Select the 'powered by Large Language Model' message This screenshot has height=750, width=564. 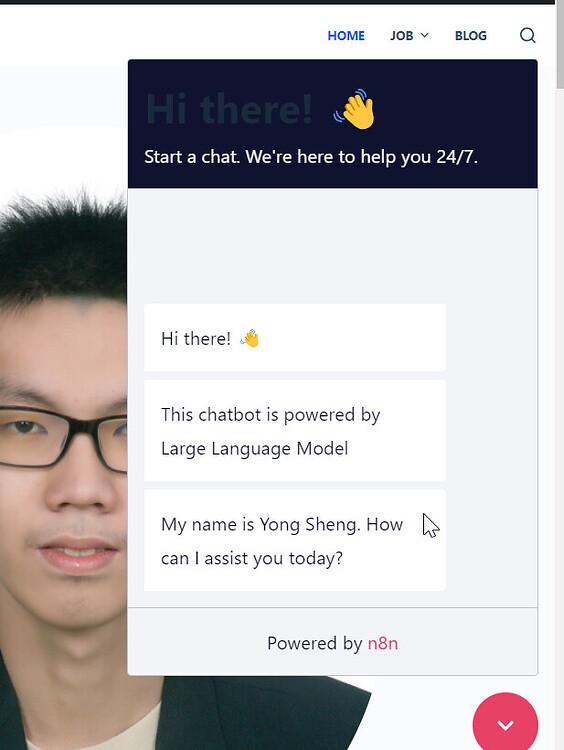click(x=295, y=430)
